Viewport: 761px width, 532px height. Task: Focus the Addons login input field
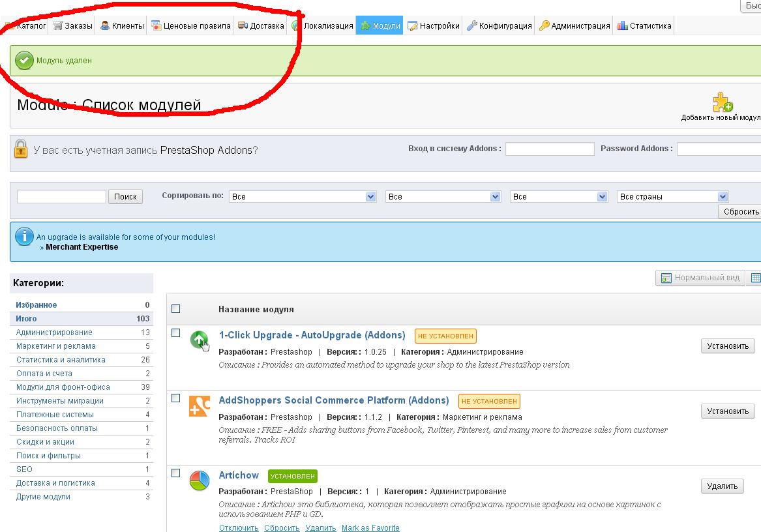coord(550,149)
